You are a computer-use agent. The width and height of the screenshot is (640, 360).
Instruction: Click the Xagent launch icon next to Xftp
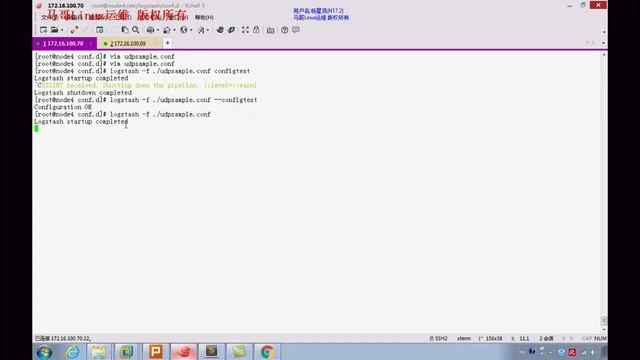[x=231, y=30]
